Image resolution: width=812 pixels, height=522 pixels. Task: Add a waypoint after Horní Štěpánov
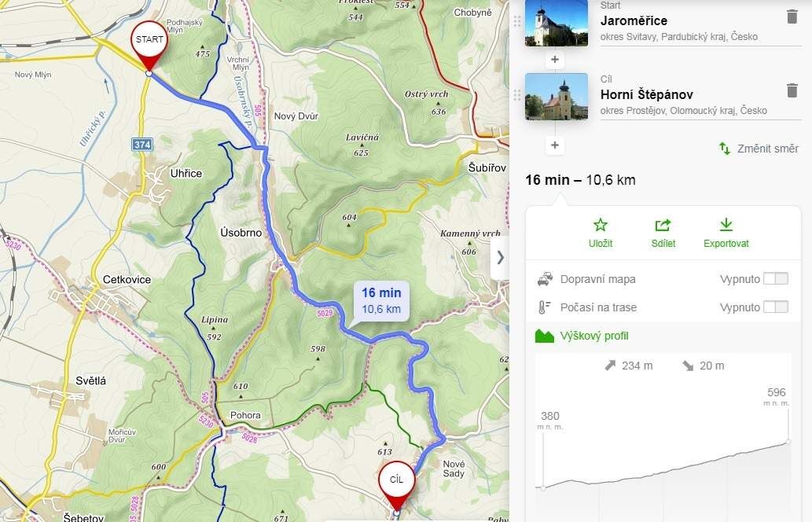[x=555, y=145]
